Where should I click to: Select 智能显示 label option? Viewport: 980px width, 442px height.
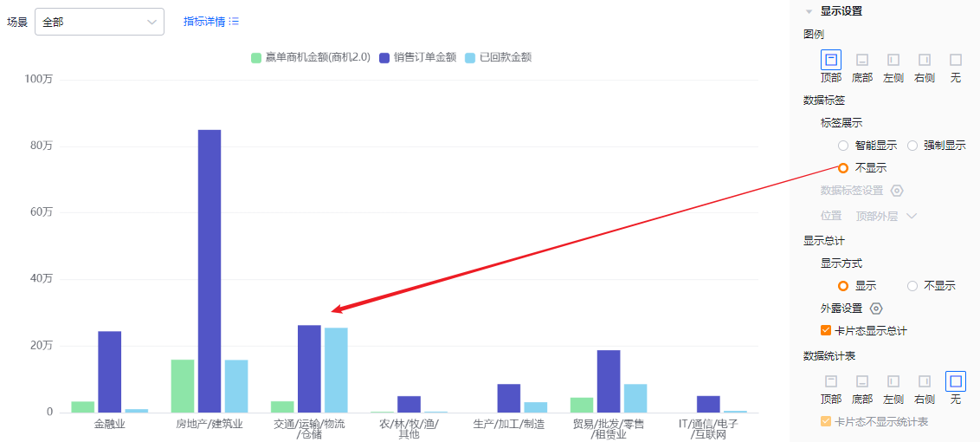coord(843,146)
